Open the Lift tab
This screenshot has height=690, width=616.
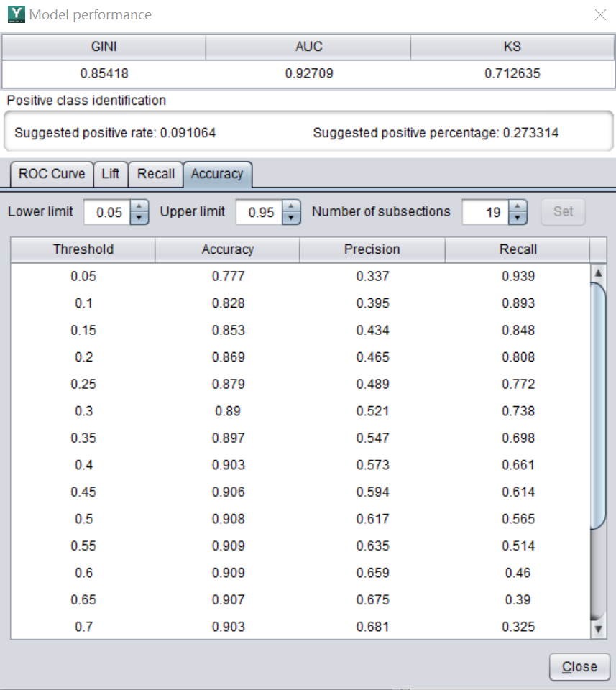(x=111, y=174)
